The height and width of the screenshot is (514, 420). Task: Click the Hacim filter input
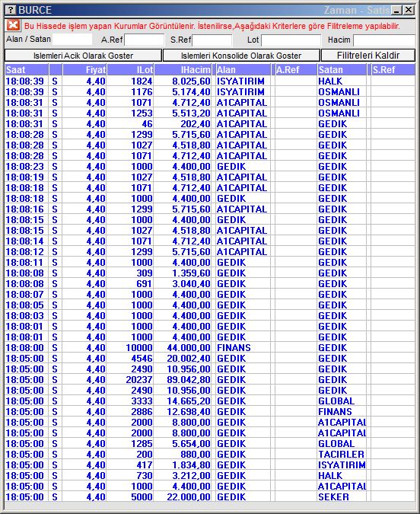(x=384, y=40)
